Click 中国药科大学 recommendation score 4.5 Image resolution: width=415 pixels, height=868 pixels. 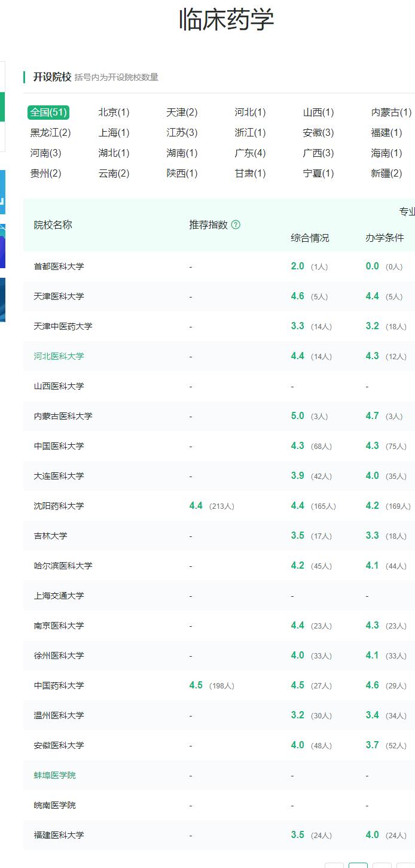[x=196, y=685]
